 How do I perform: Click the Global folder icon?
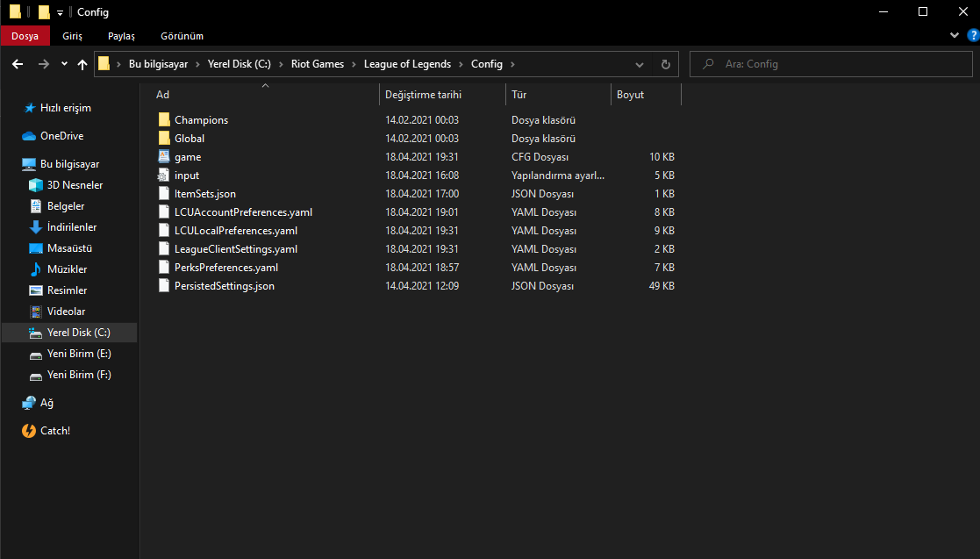164,138
